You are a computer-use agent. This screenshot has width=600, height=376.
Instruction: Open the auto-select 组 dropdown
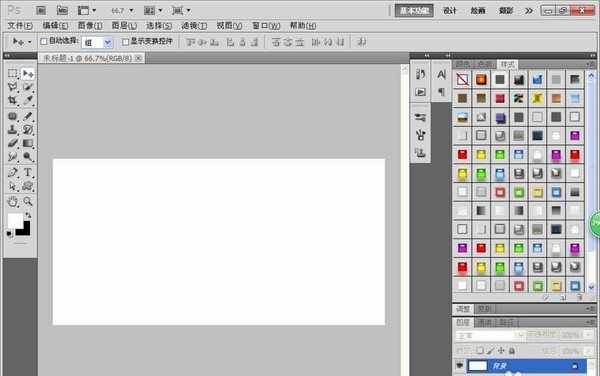[x=108, y=42]
